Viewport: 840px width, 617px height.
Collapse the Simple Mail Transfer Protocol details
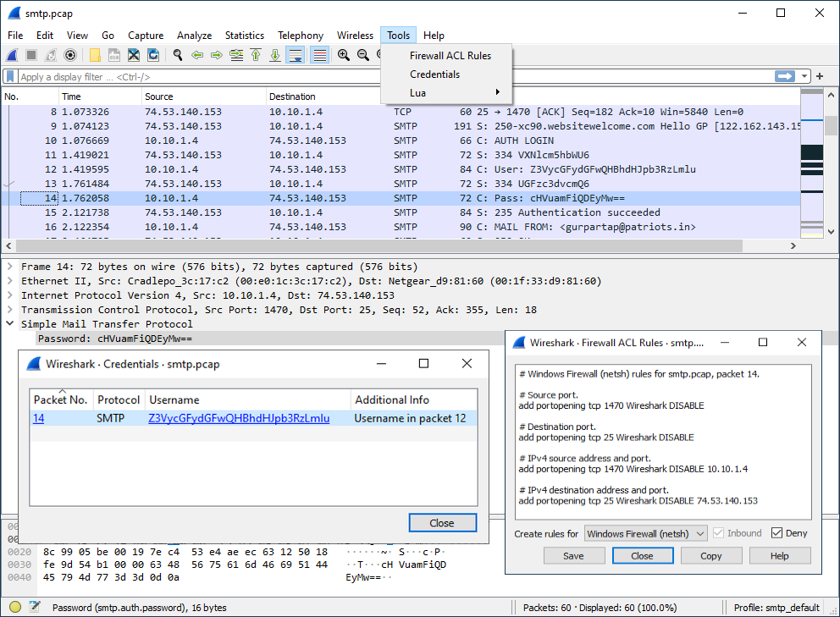click(x=10, y=323)
